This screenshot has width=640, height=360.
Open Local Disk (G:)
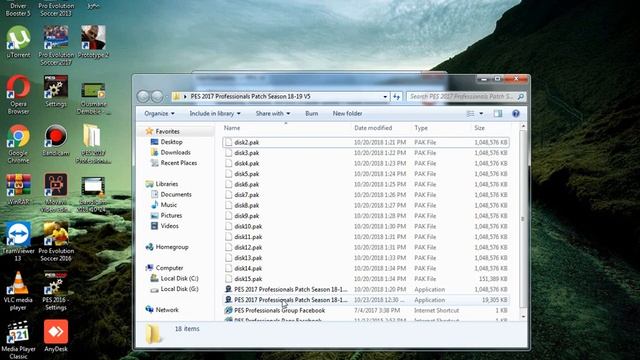(175, 289)
